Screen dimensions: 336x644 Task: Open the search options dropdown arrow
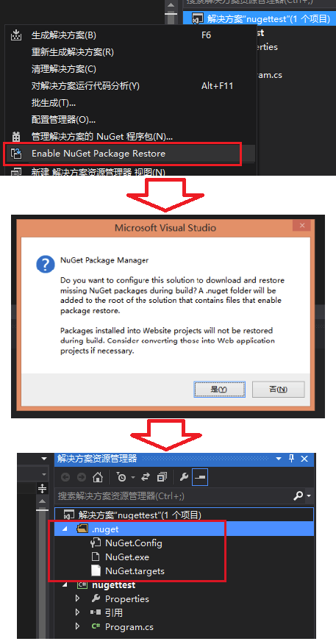point(309,496)
